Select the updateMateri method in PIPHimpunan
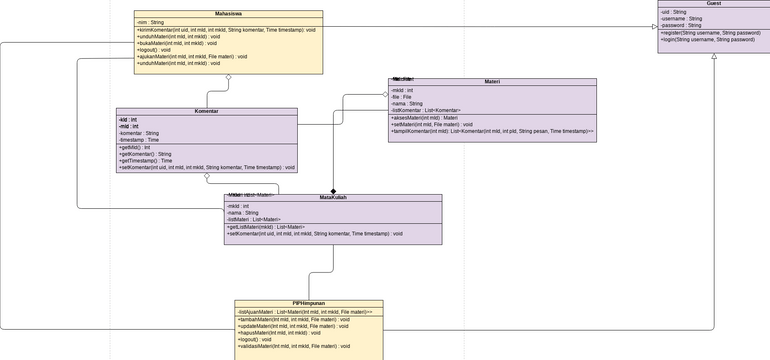 coord(293,326)
